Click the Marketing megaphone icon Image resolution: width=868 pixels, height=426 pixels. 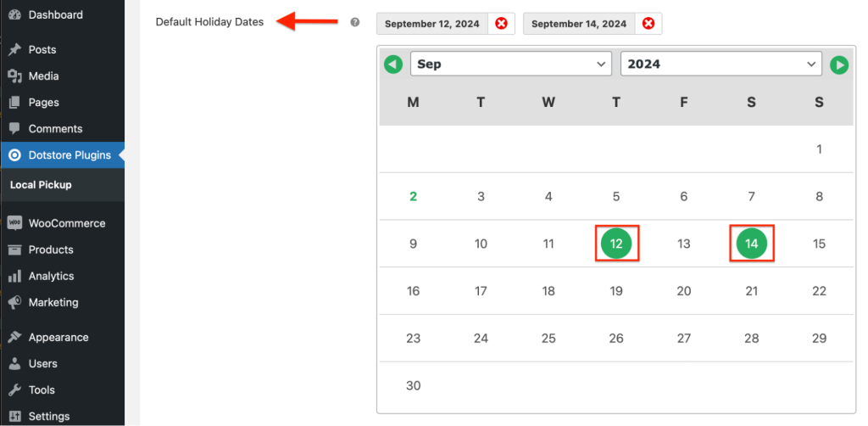(x=14, y=302)
